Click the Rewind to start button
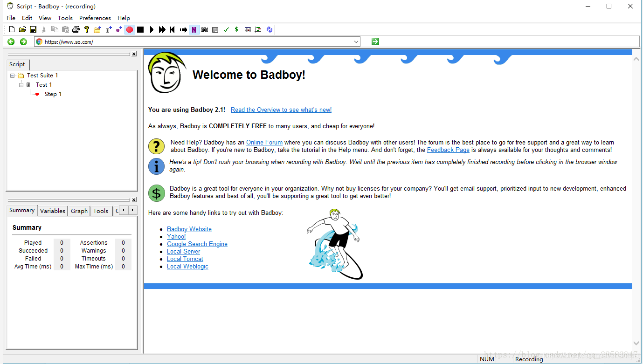643x364 pixels. point(173,29)
